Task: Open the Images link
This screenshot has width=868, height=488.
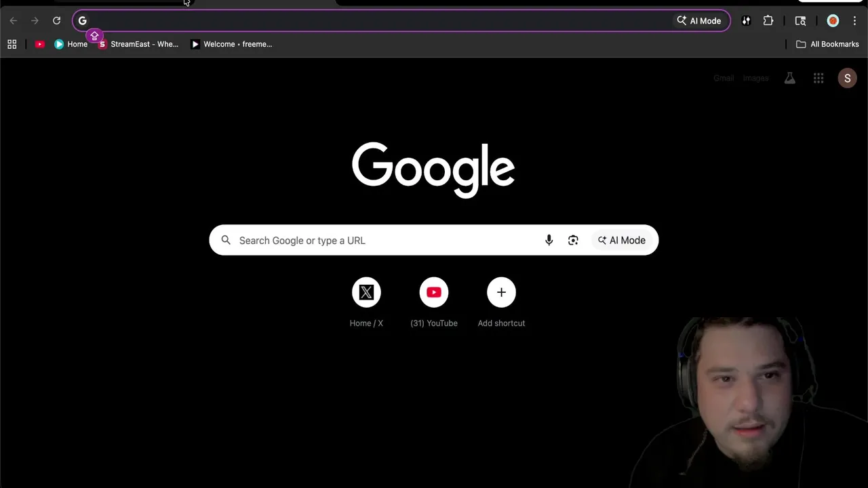Action: coord(756,78)
